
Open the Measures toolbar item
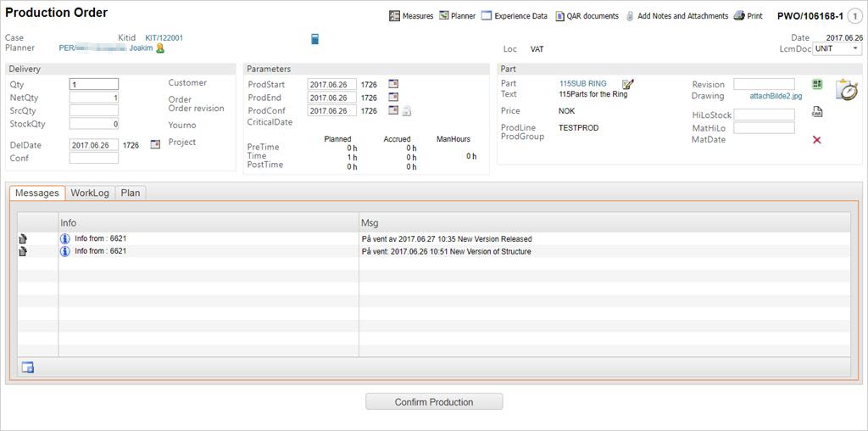[411, 16]
